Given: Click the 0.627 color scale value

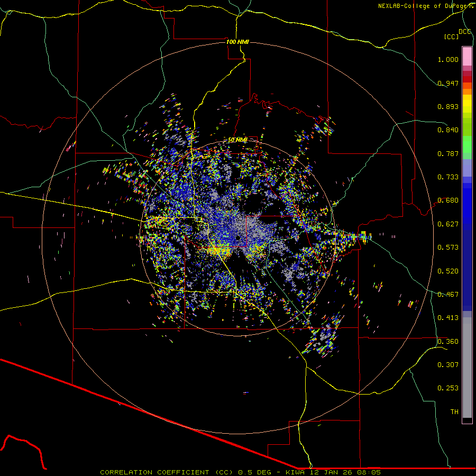Looking at the screenshot, I should (448, 224).
